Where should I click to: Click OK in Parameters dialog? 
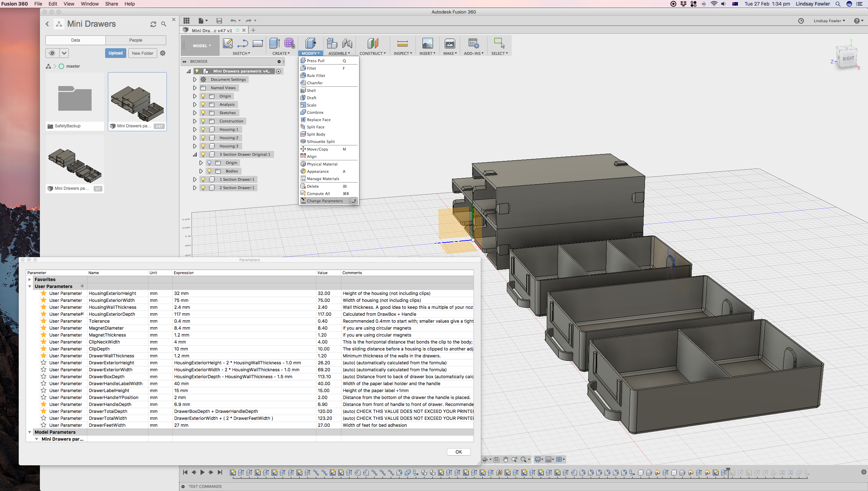click(459, 452)
